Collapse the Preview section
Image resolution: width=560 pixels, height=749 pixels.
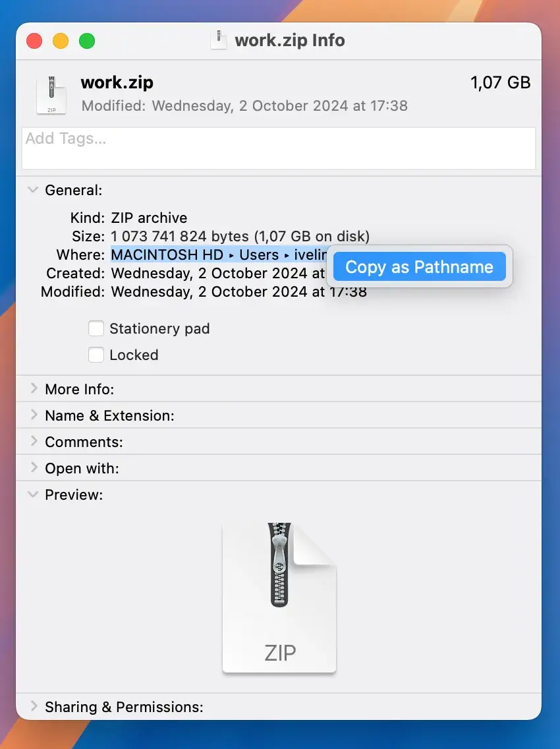click(x=33, y=494)
